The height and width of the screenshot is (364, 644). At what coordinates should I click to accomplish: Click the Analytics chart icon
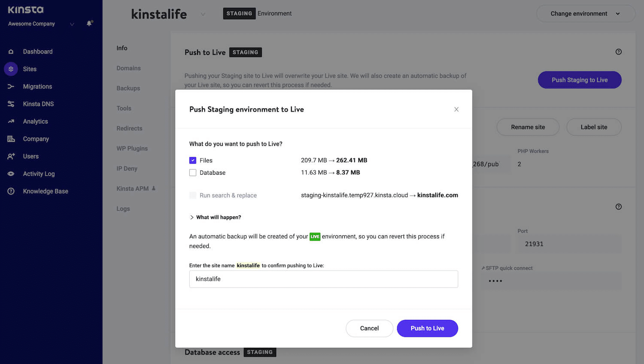pyautogui.click(x=11, y=121)
